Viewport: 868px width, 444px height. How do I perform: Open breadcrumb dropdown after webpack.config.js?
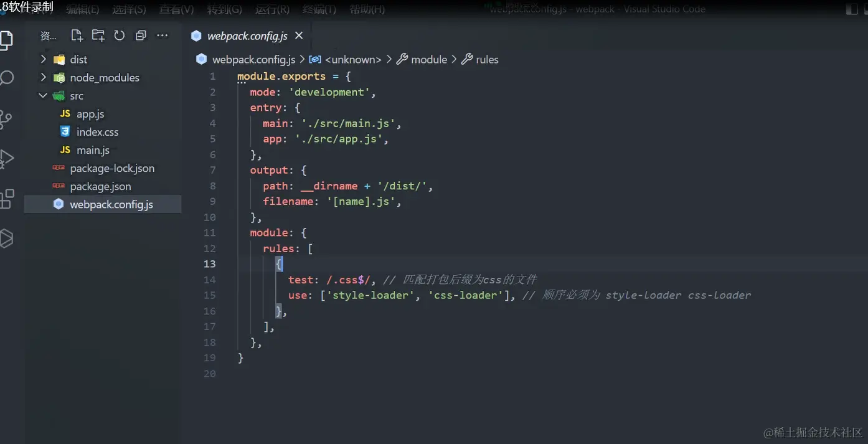(x=302, y=59)
